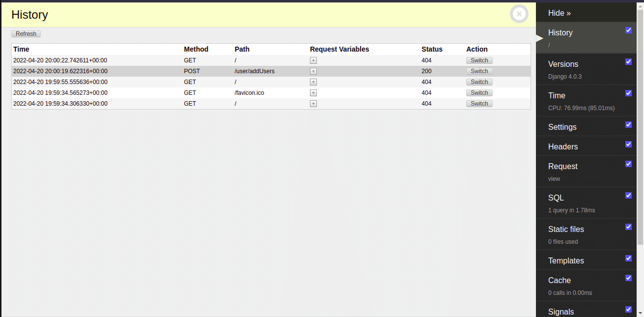The width and height of the screenshot is (644, 317).
Task: Toggle the History panel checkbox
Action: (x=628, y=30)
